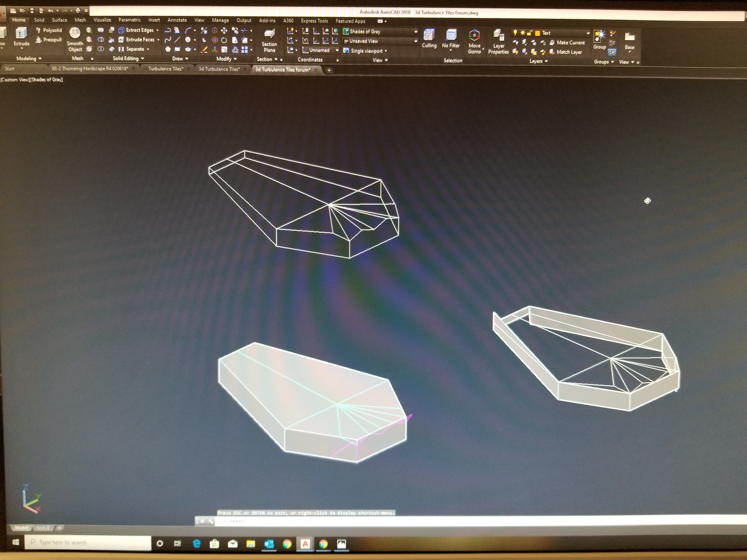
Task: Toggle the layer lightbulb on/off icon
Action: (x=515, y=33)
